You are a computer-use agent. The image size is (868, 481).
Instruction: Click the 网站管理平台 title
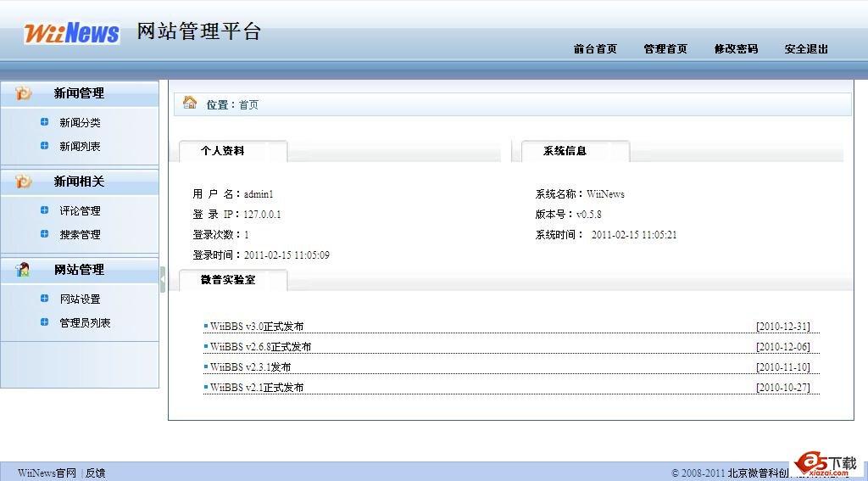[198, 31]
